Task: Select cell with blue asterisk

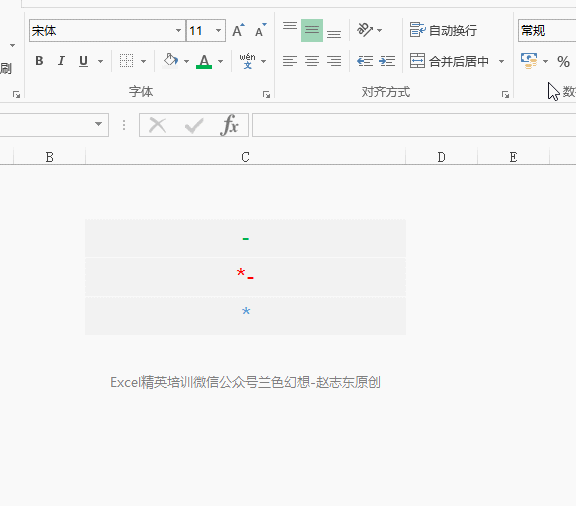Action: 245,316
